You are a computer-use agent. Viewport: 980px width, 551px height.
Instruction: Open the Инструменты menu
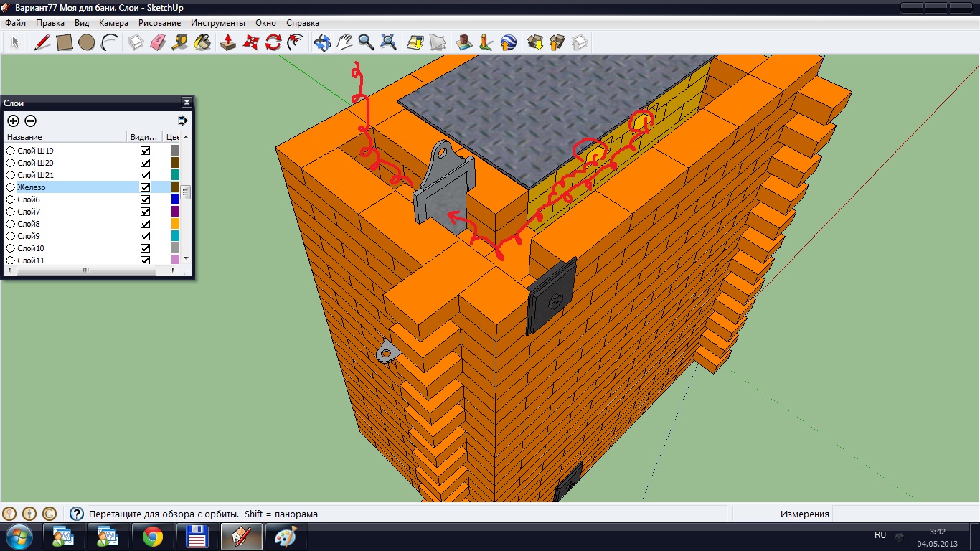tap(217, 23)
